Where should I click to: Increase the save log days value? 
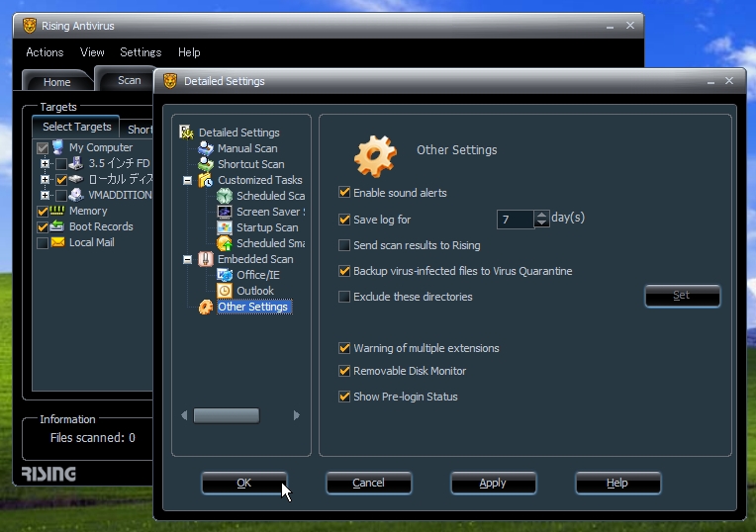pyautogui.click(x=542, y=215)
